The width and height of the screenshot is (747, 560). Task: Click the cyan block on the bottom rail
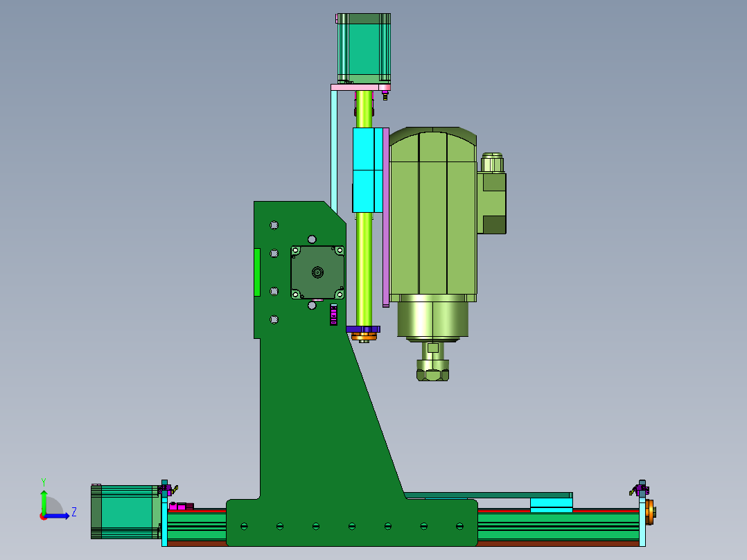coord(551,505)
